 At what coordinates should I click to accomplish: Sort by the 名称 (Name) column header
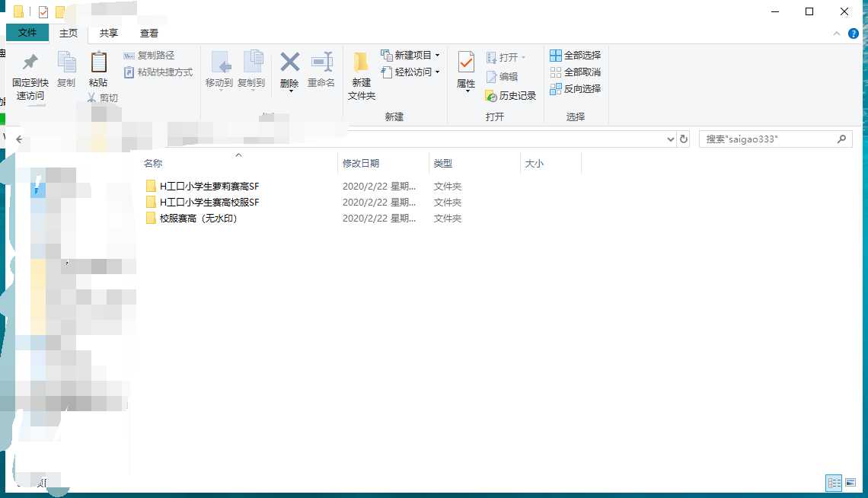[238, 163]
